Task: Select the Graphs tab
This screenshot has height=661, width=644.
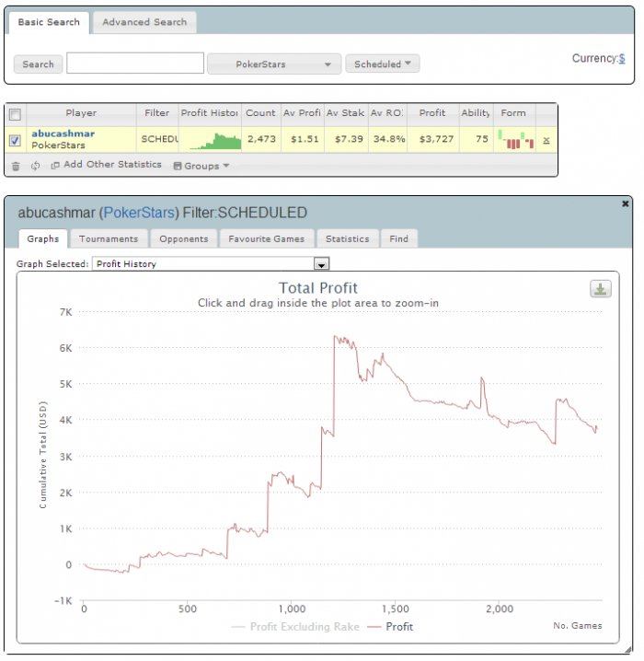Action: coord(43,238)
